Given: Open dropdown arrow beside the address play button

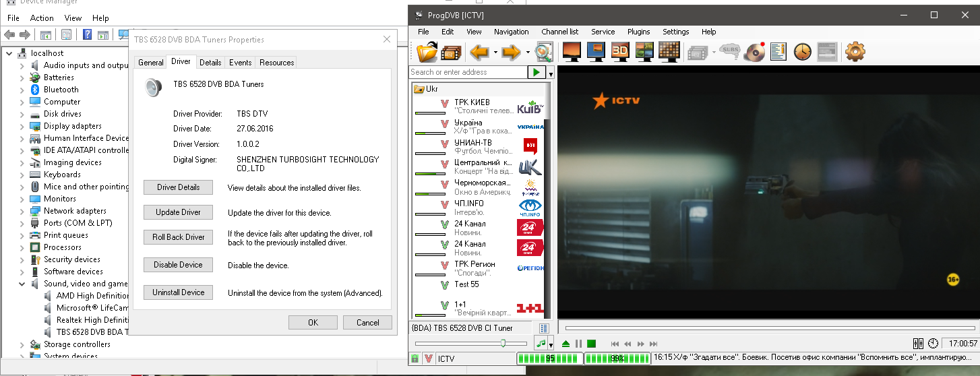Looking at the screenshot, I should coord(551,73).
